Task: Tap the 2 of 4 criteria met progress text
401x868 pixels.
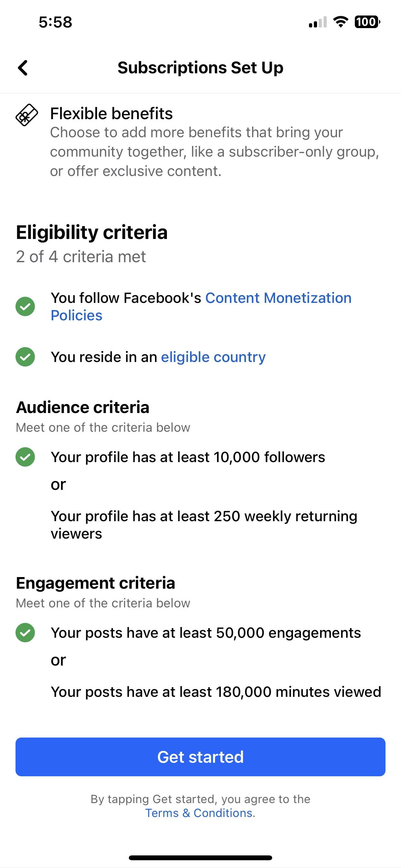Action: pyautogui.click(x=81, y=257)
